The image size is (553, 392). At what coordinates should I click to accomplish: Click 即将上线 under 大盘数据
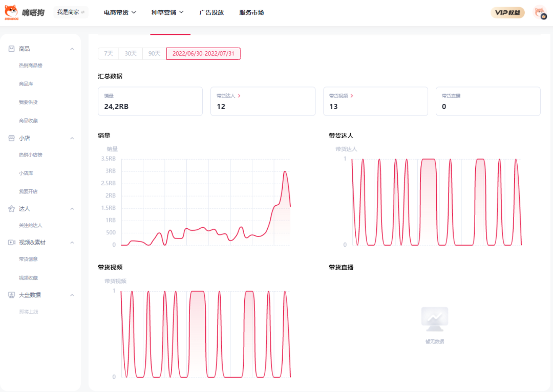click(29, 312)
